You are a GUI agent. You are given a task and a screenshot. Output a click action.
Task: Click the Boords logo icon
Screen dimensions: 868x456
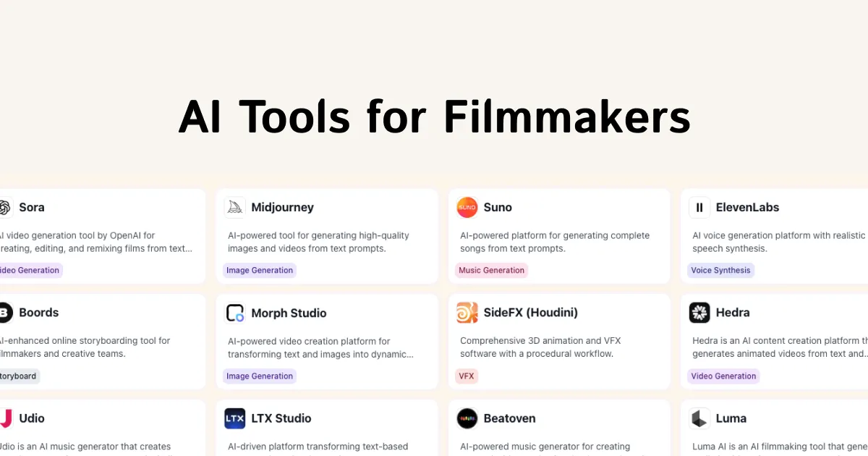(x=6, y=313)
